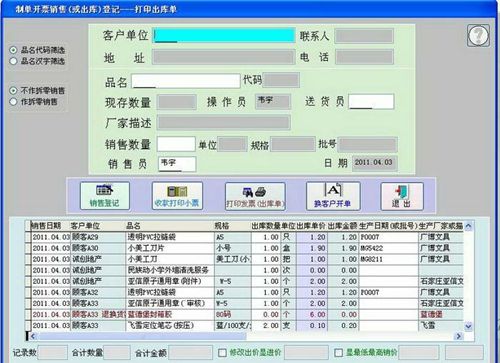This screenshot has width=500, height=363.
Task: Click the 石家庄亚信 cell in 附件 row
Action: point(441,281)
